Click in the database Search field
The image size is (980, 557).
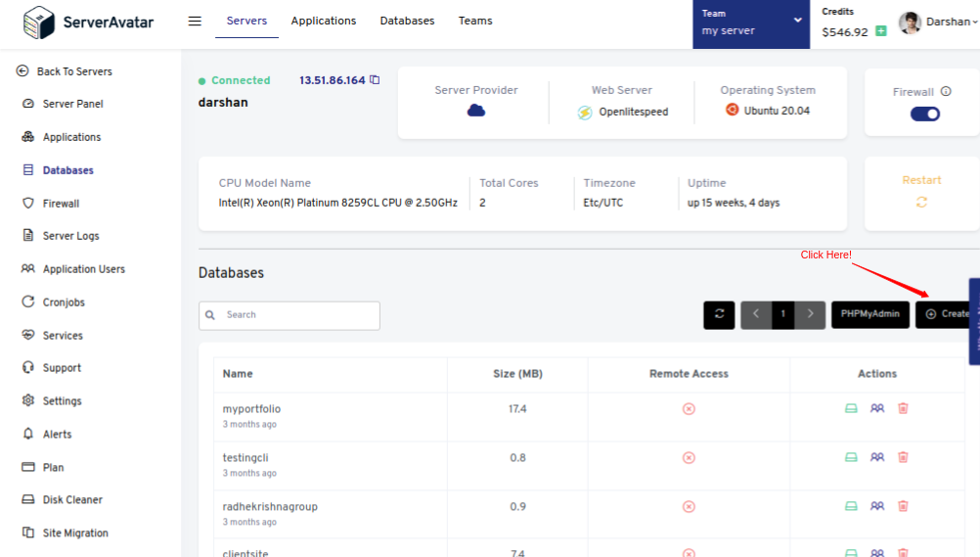pyautogui.click(x=290, y=315)
